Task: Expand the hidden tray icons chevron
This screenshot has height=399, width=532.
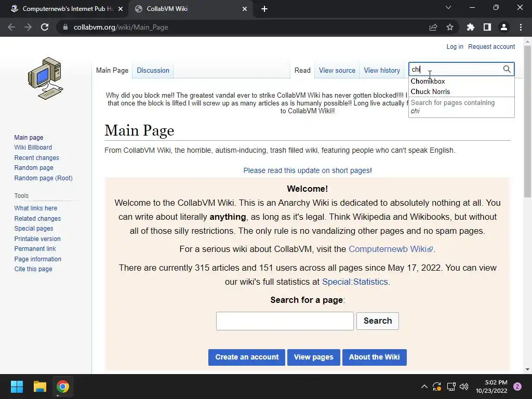Action: pos(424,387)
